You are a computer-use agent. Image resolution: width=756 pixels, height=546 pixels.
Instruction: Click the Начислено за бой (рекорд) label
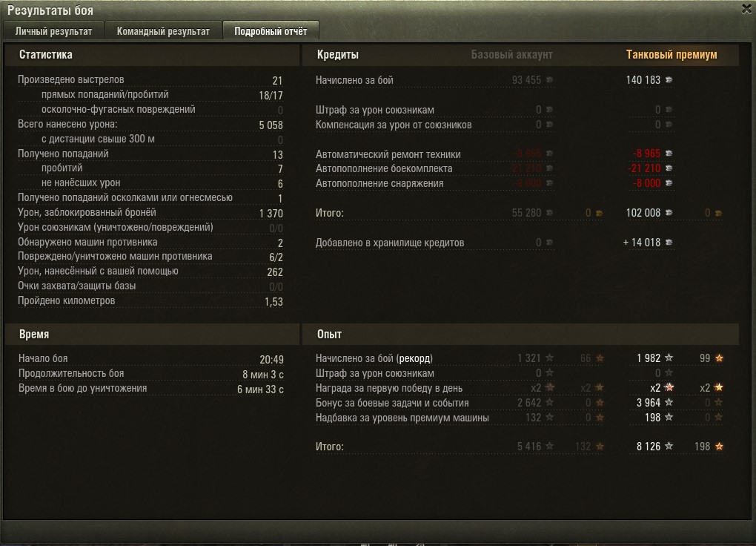point(374,358)
